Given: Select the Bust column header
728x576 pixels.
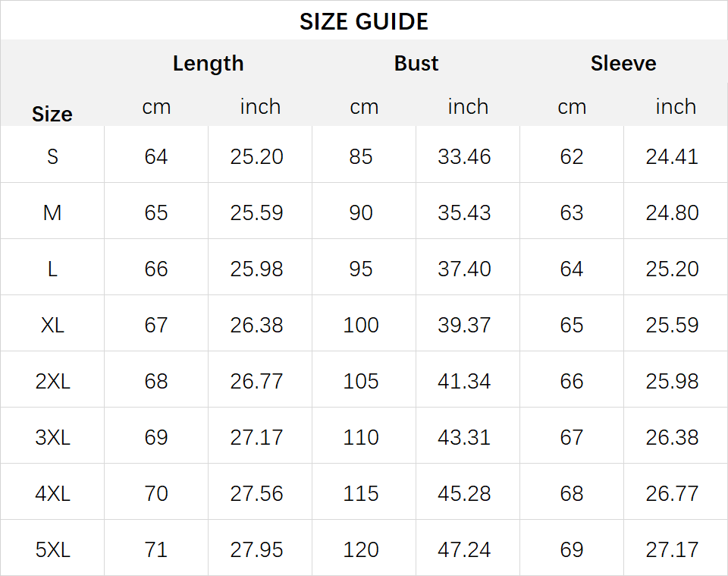Looking at the screenshot, I should coord(416,63).
